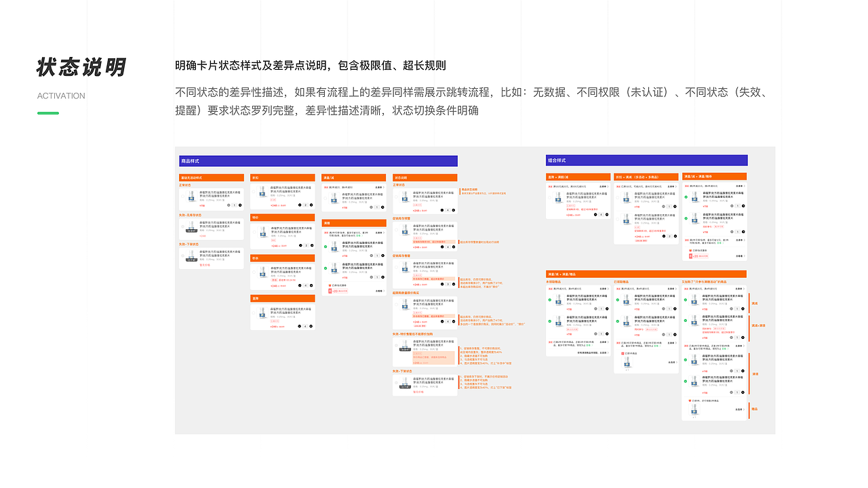Image resolution: width=868 pixels, height=488 pixels.
Task: Tick the checkbox in 促销库存预警 card
Action: 396,230
